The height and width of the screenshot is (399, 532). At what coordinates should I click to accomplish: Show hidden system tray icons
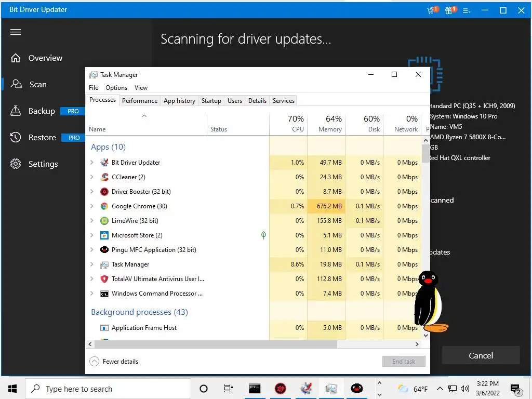(440, 389)
